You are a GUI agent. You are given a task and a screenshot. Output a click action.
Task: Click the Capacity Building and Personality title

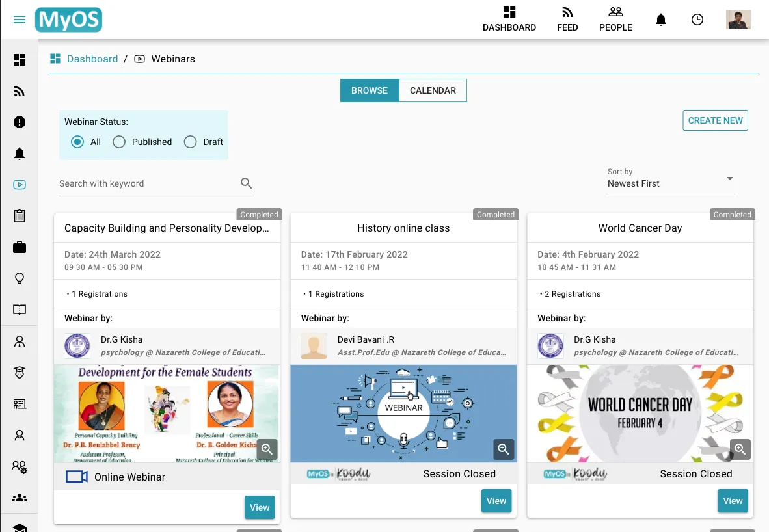click(x=167, y=228)
